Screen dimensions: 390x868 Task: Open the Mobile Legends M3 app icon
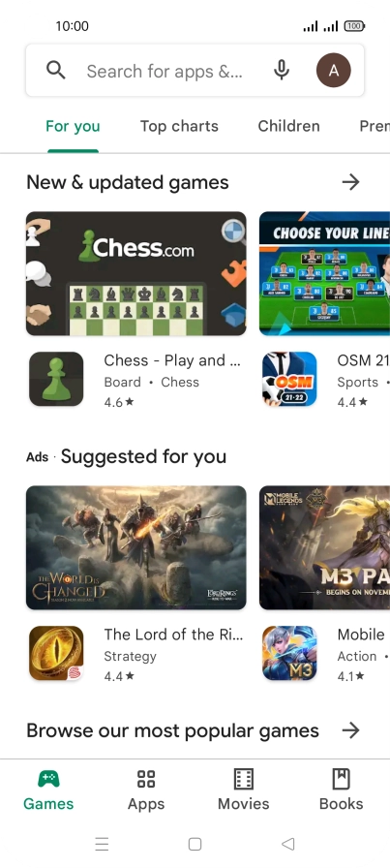coord(289,653)
